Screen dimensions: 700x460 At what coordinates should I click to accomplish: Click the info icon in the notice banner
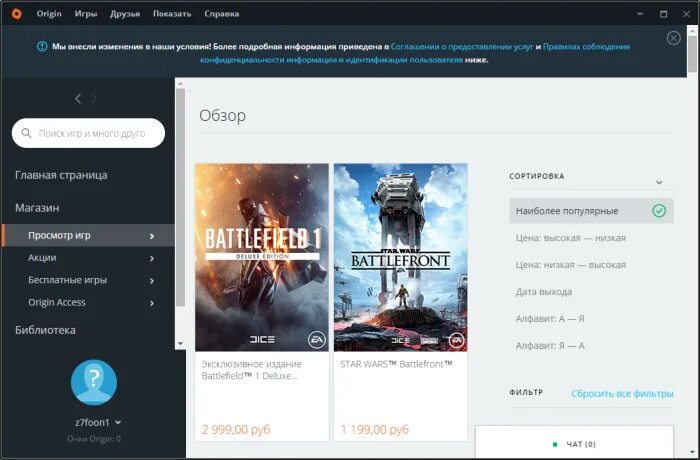point(42,46)
